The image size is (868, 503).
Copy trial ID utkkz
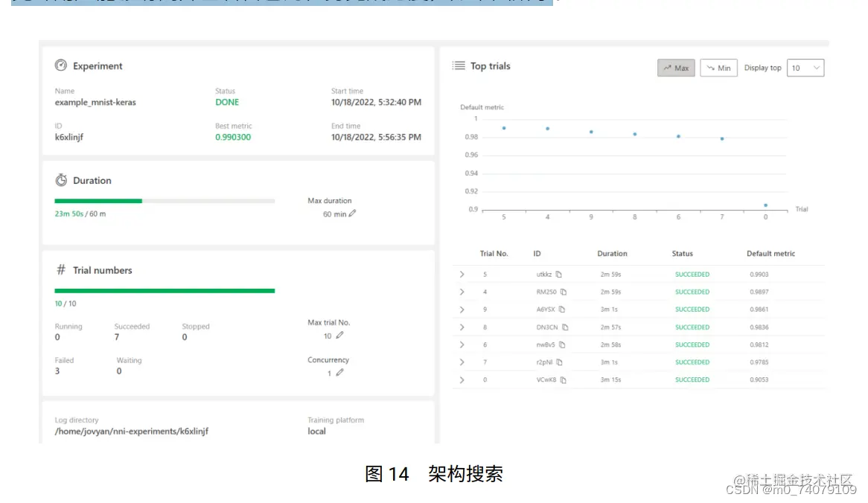[558, 275]
